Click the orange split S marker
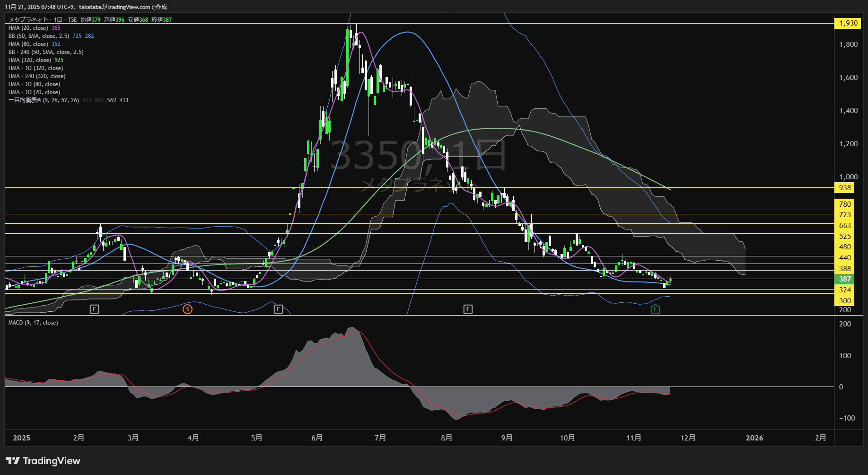868x475 pixels. [x=187, y=309]
